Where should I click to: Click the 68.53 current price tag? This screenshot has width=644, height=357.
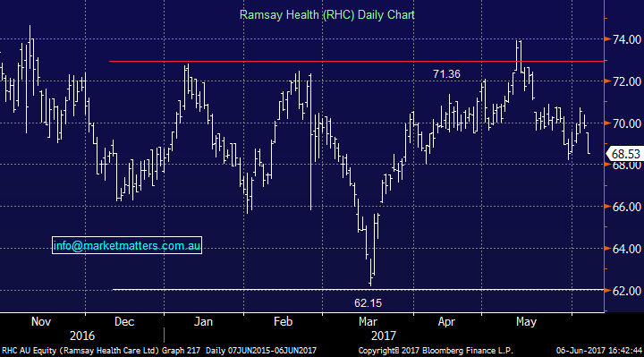point(625,154)
